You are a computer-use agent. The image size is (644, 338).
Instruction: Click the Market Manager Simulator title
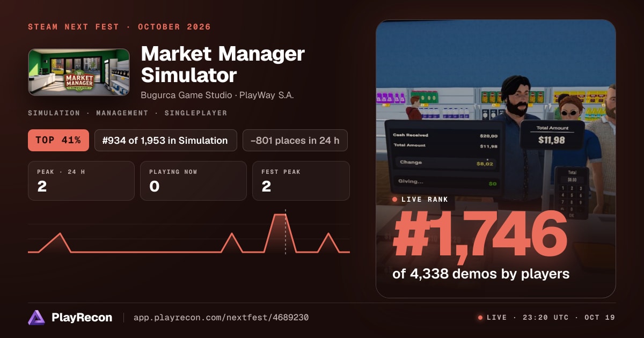223,64
